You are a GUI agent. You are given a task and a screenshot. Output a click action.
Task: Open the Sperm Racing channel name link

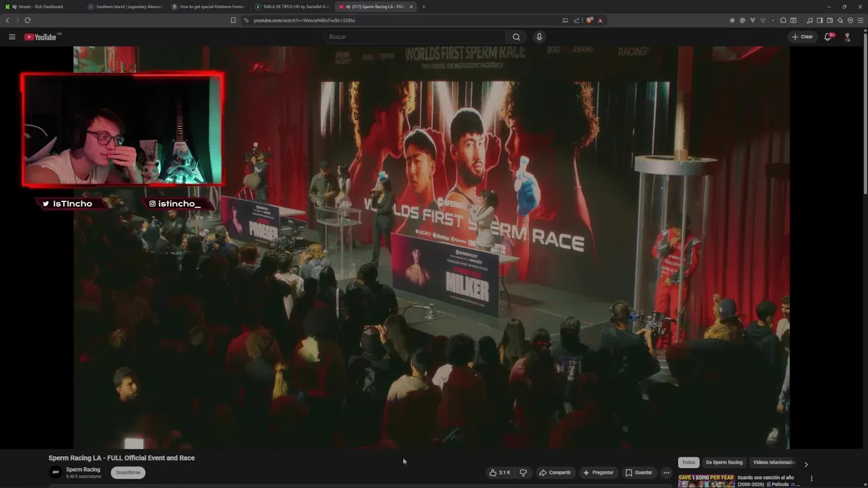(83, 469)
